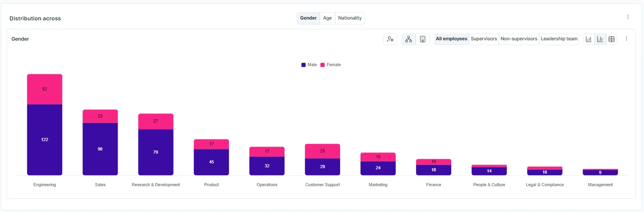Click the Legal & Compliance axis label
644x212 pixels.
pos(545,185)
